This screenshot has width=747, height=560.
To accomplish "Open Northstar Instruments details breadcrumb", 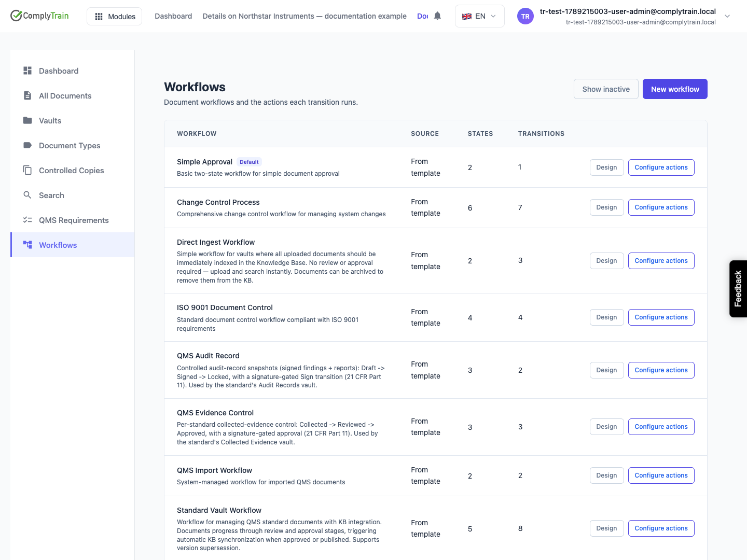I will (x=305, y=16).
